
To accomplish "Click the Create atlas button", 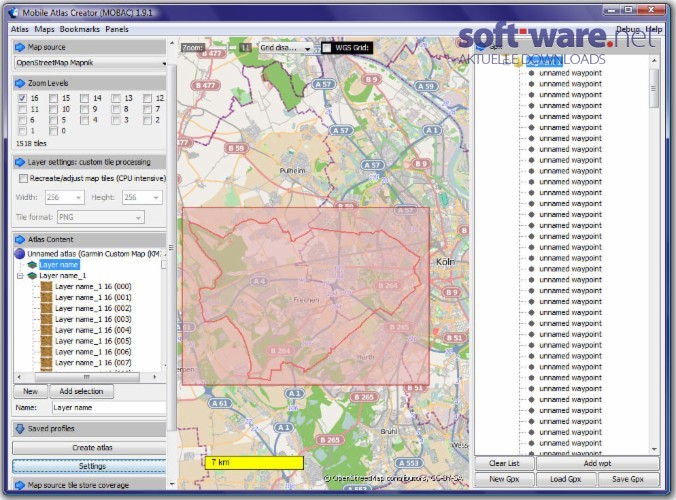I will (x=89, y=447).
